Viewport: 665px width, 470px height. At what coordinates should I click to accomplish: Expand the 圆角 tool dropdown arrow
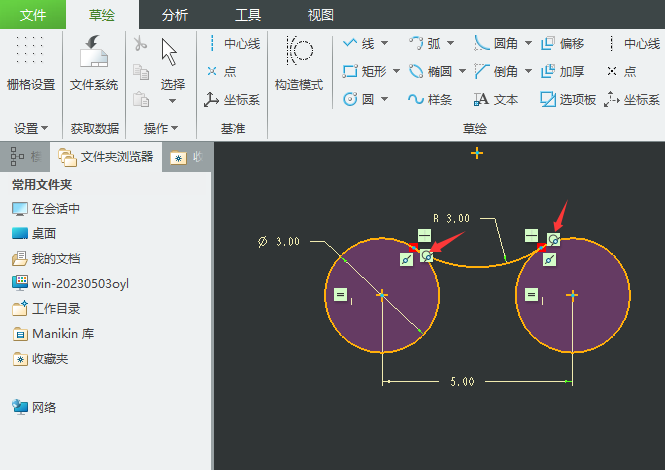click(x=528, y=43)
